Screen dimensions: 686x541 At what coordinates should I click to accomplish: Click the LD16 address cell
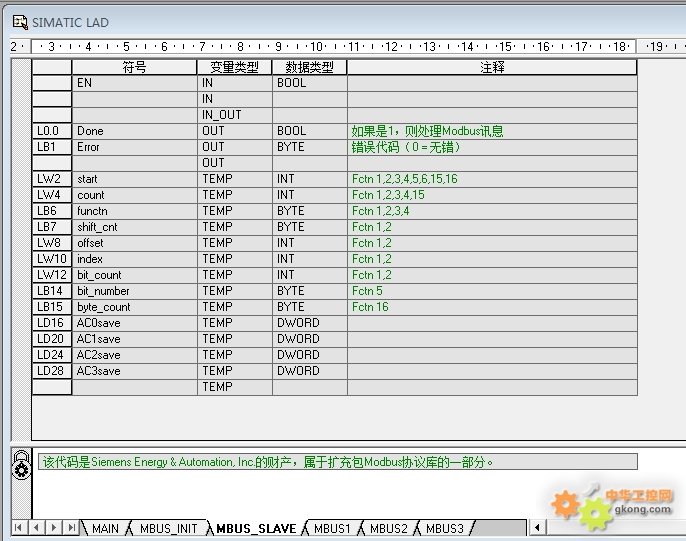point(52,323)
